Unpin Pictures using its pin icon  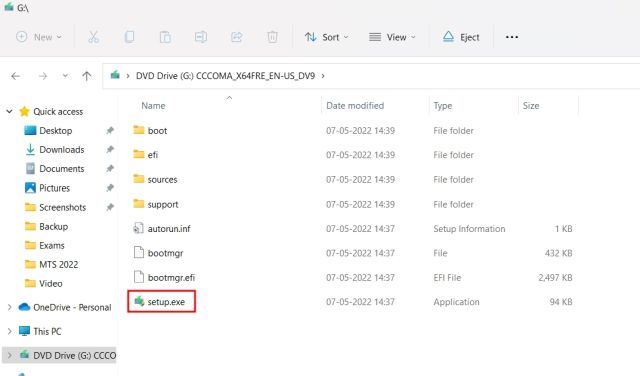[110, 188]
